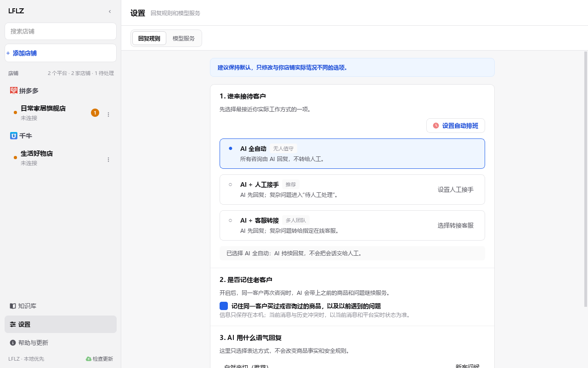Open more options for 日常家居旗舰店
Viewport: 588px width, 368px height.
coord(108,115)
